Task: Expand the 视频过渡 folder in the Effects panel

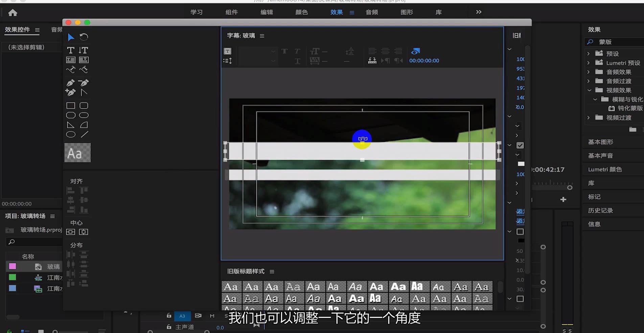Action: click(x=589, y=118)
